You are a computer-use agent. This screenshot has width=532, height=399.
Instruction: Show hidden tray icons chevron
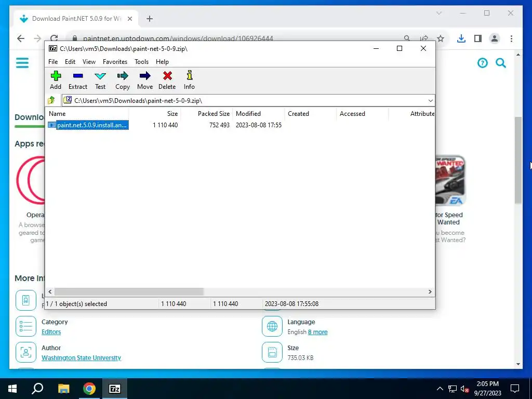(440, 389)
